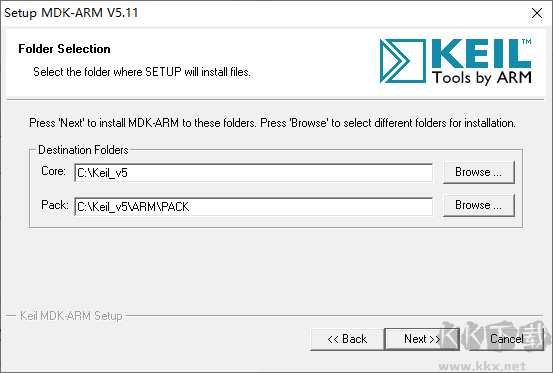553x373 pixels.
Task: Cancel the MDK-ARM setup
Action: (x=506, y=339)
